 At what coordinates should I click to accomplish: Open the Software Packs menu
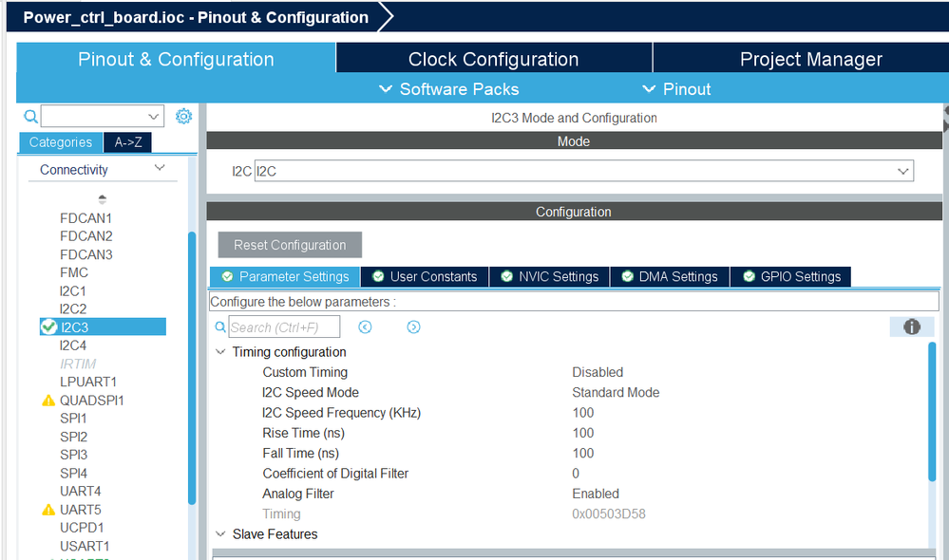coord(449,89)
